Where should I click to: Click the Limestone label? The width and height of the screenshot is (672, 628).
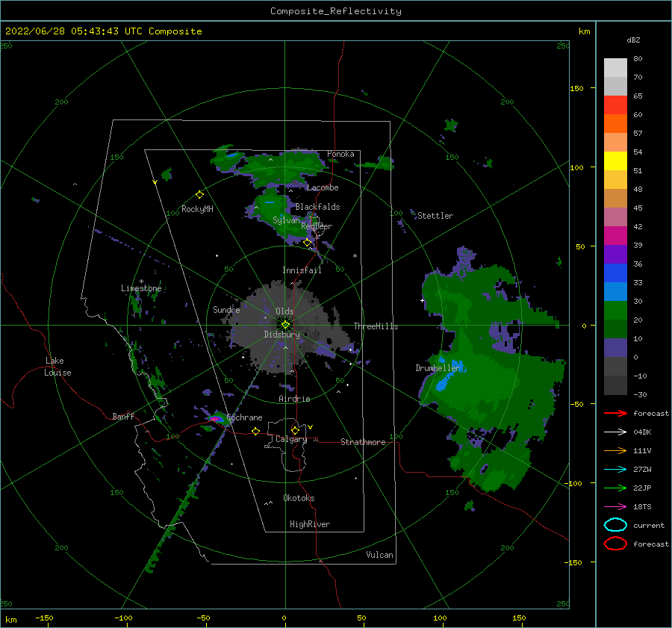click(x=141, y=288)
